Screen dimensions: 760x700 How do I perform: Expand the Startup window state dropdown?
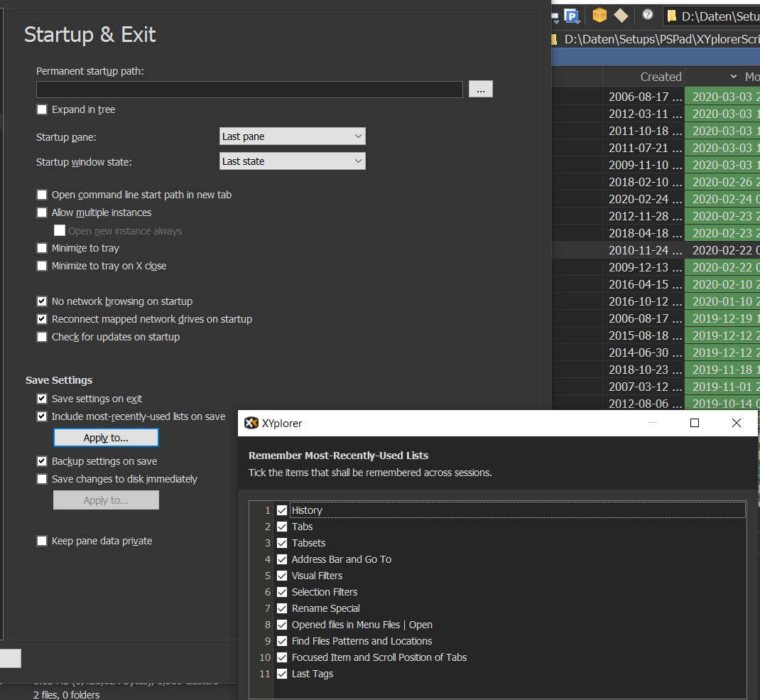tap(293, 161)
